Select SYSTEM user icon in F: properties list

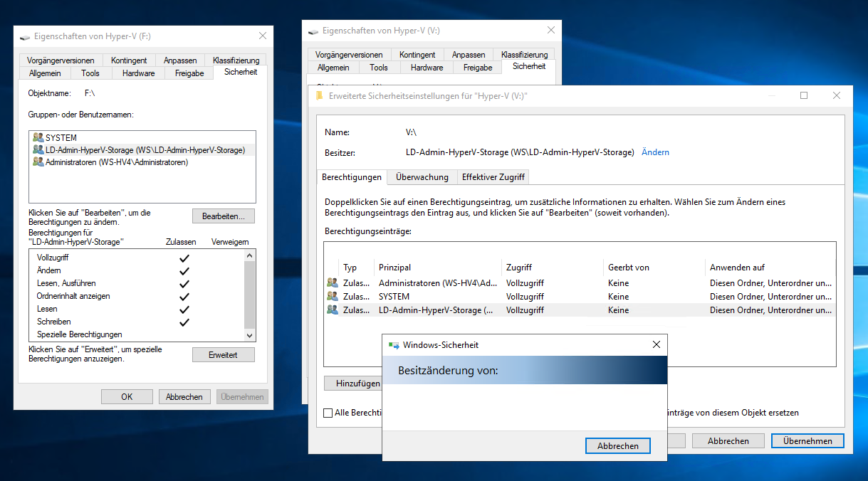38,138
